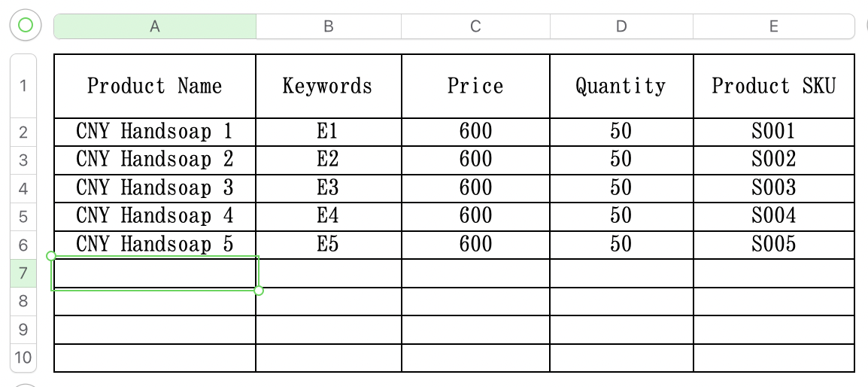Image resolution: width=868 pixels, height=387 pixels.
Task: Select the Quantity cell in row 4
Action: coord(621,188)
